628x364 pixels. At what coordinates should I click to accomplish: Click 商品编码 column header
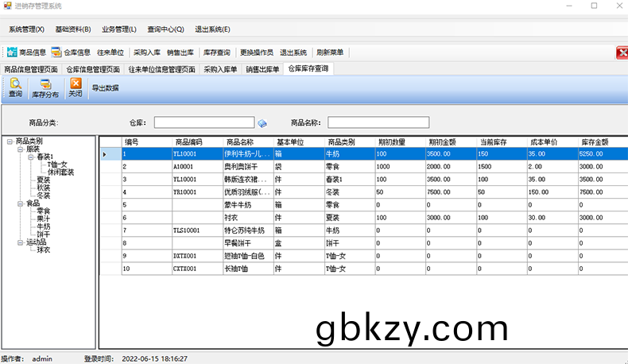[197, 142]
